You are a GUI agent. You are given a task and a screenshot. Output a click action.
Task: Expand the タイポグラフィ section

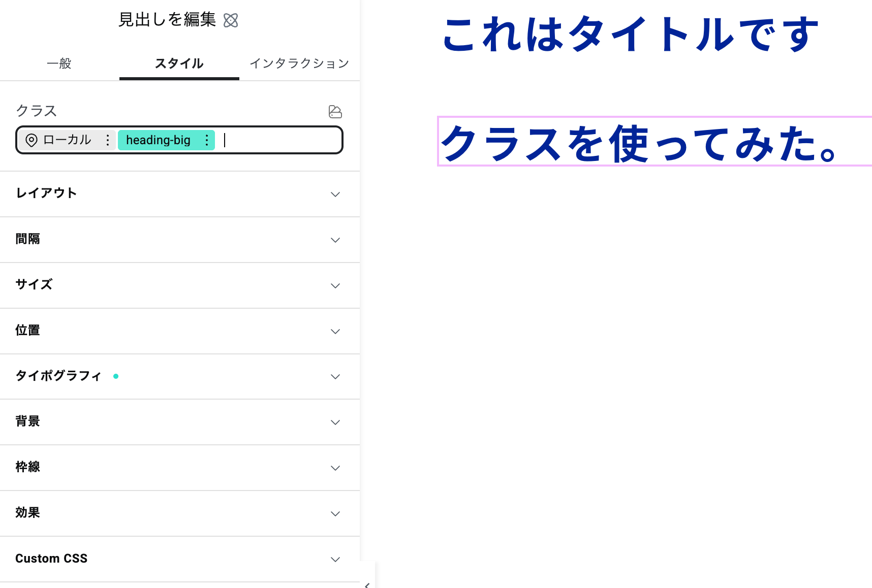[x=335, y=376]
